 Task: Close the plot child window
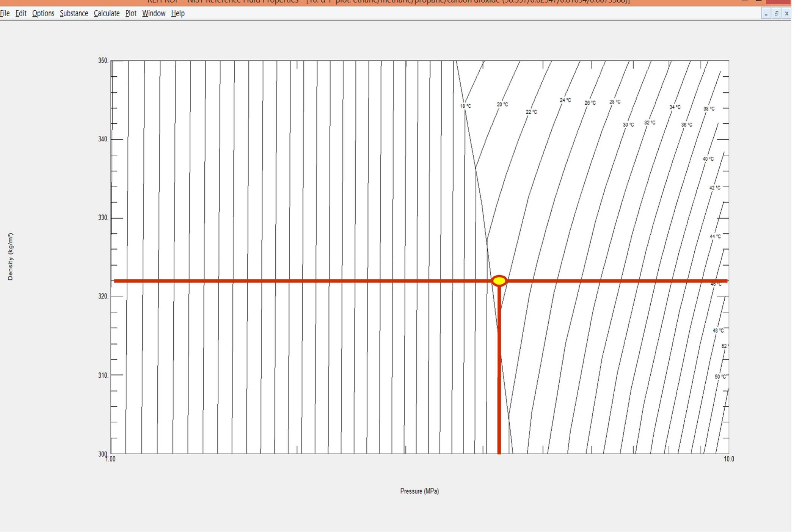tap(786, 14)
